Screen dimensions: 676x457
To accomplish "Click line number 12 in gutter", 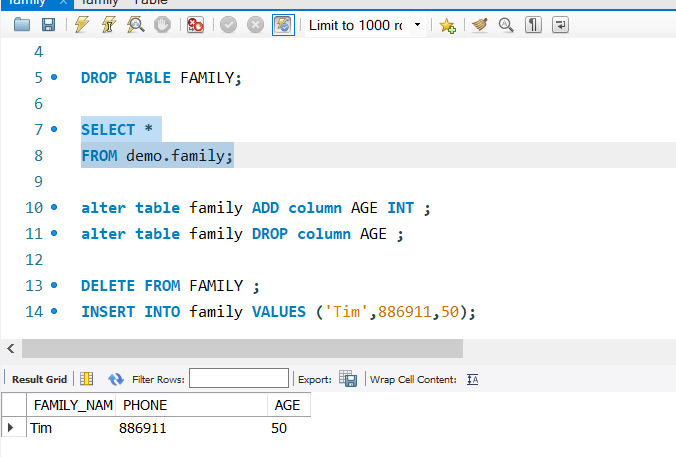I will pyautogui.click(x=34, y=260).
